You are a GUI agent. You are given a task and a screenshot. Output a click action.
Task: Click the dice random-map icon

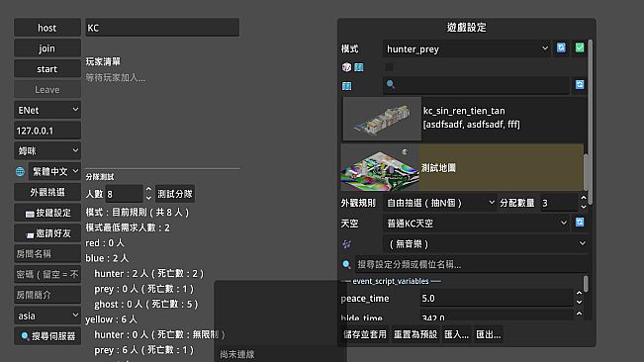point(346,67)
